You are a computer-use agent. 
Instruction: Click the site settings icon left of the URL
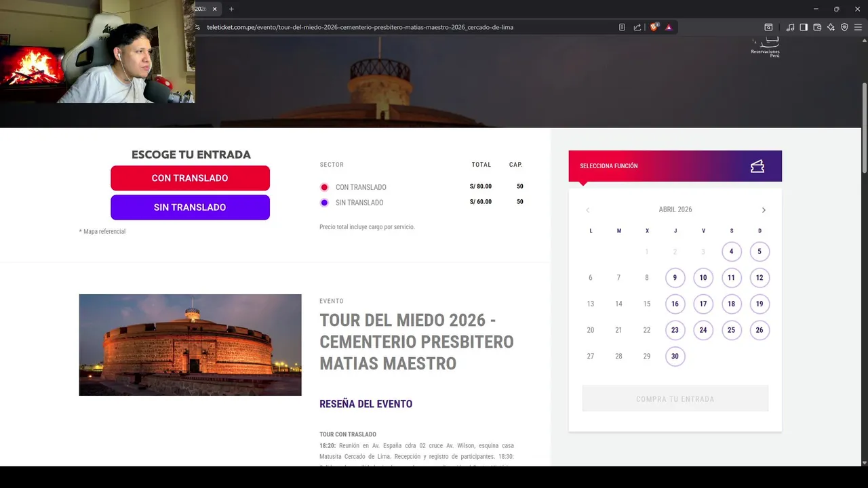[x=197, y=27]
